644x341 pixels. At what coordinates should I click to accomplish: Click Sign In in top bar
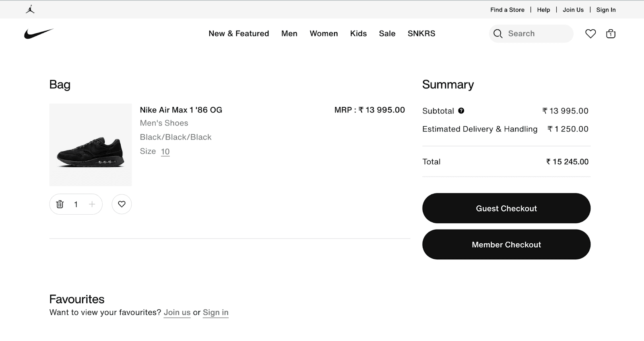[606, 10]
